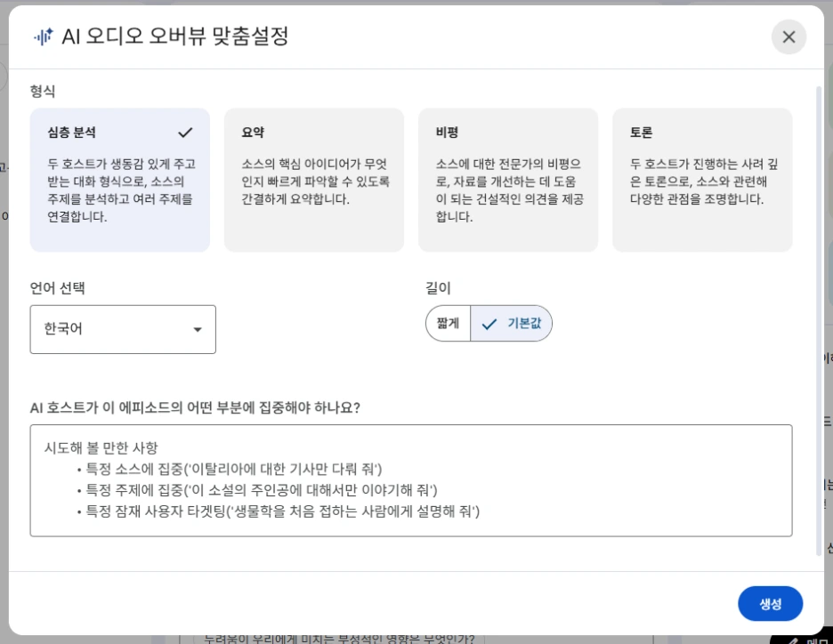
Task: Switch length to 짧게
Action: [x=448, y=323]
